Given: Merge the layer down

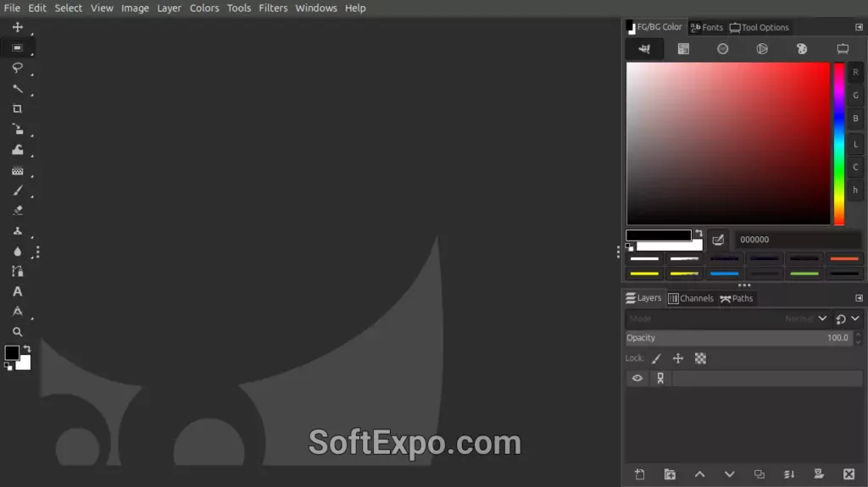Looking at the screenshot, I should 789,474.
